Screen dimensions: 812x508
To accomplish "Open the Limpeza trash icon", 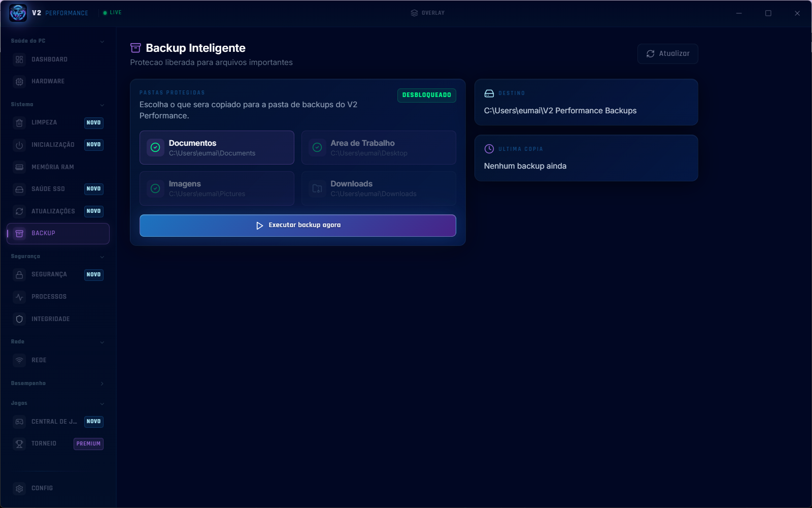I will 19,123.
